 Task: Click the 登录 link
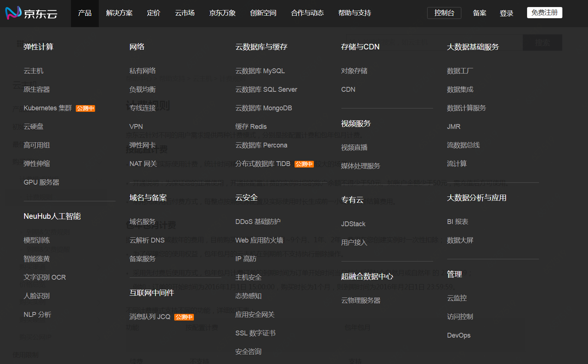pos(506,13)
